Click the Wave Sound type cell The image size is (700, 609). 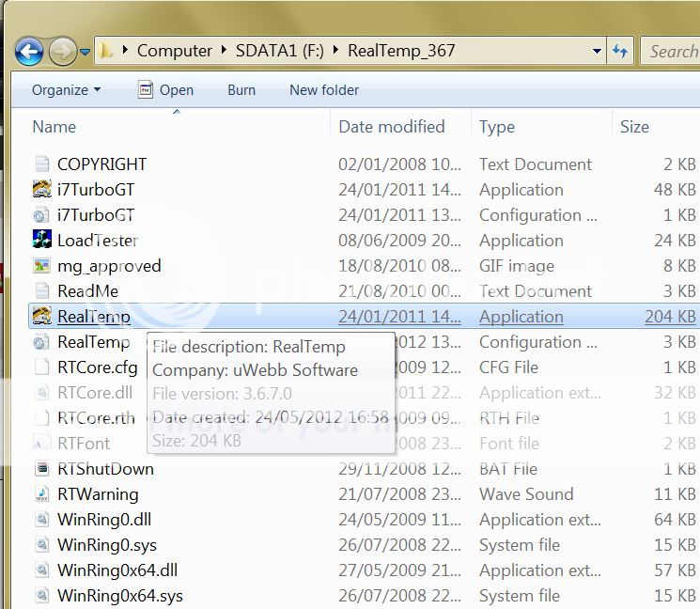click(x=526, y=494)
